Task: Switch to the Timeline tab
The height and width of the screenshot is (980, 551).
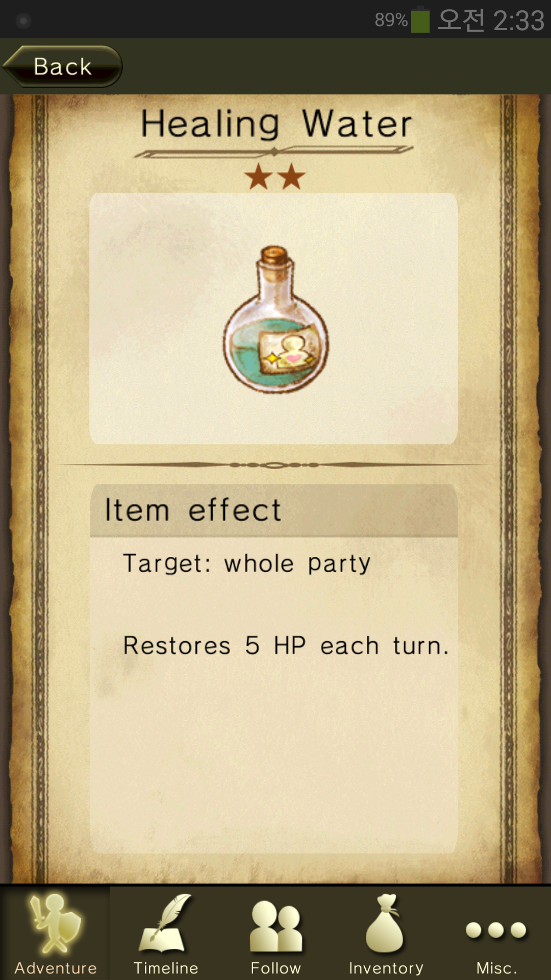Action: tap(165, 933)
